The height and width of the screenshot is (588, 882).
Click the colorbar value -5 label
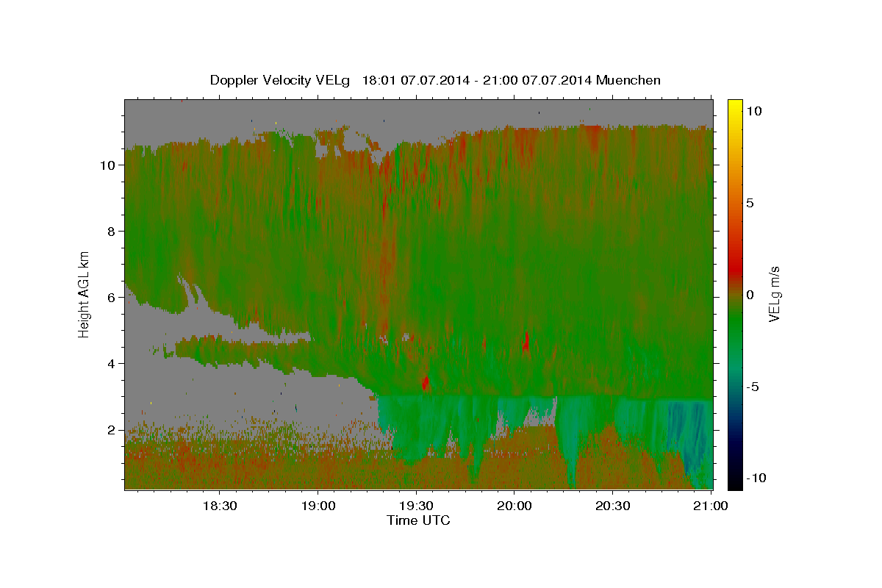click(752, 387)
